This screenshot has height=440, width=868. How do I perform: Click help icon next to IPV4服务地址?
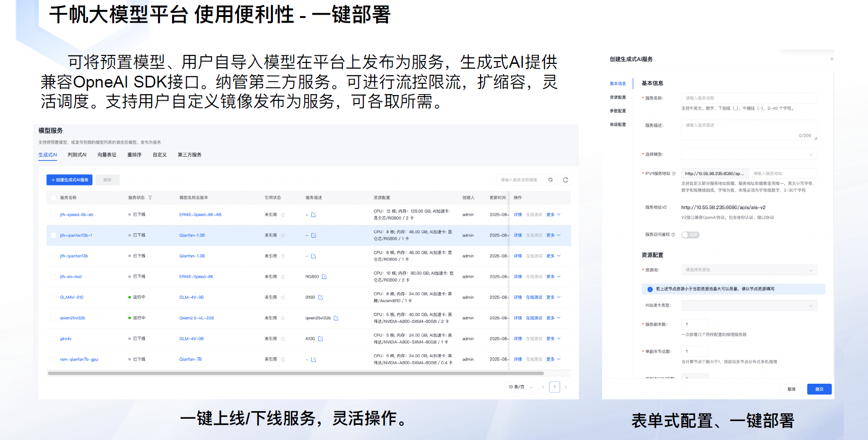674,174
